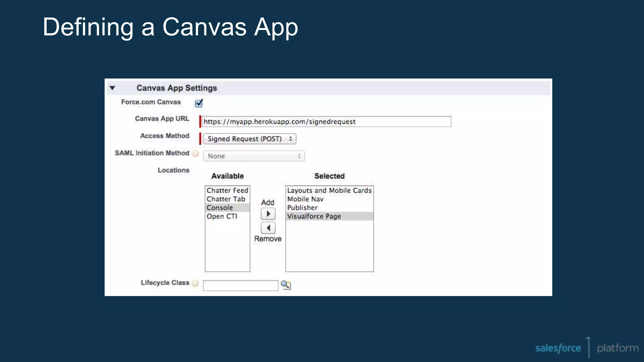Click the Canvas App Settings header text

tap(177, 88)
